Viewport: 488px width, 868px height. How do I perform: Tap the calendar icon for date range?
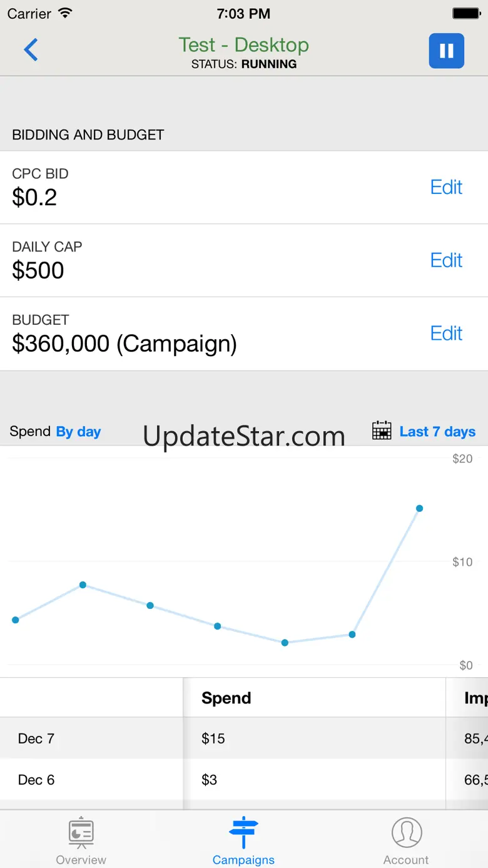382,431
